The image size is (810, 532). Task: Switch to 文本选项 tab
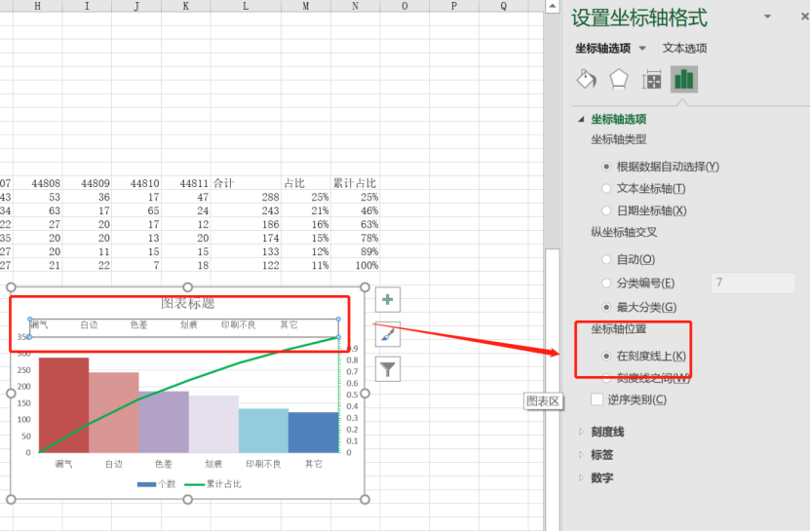(684, 48)
